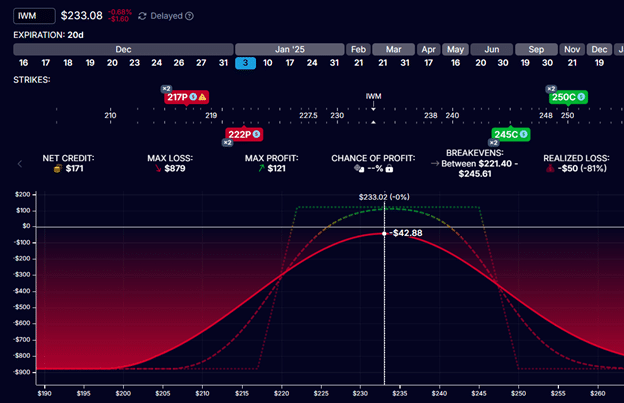Choose the Feb 21 expiration date

[x=359, y=63]
